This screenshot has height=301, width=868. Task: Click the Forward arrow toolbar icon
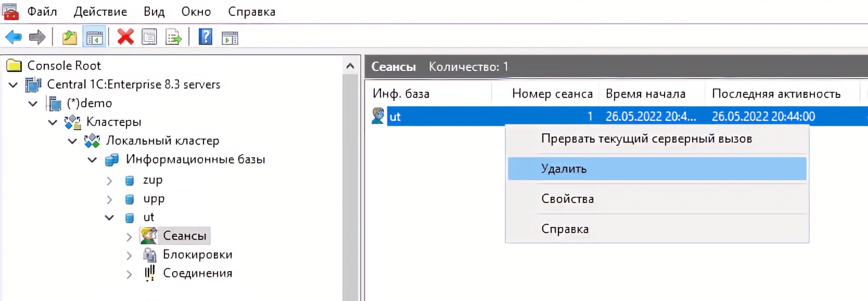[x=37, y=37]
